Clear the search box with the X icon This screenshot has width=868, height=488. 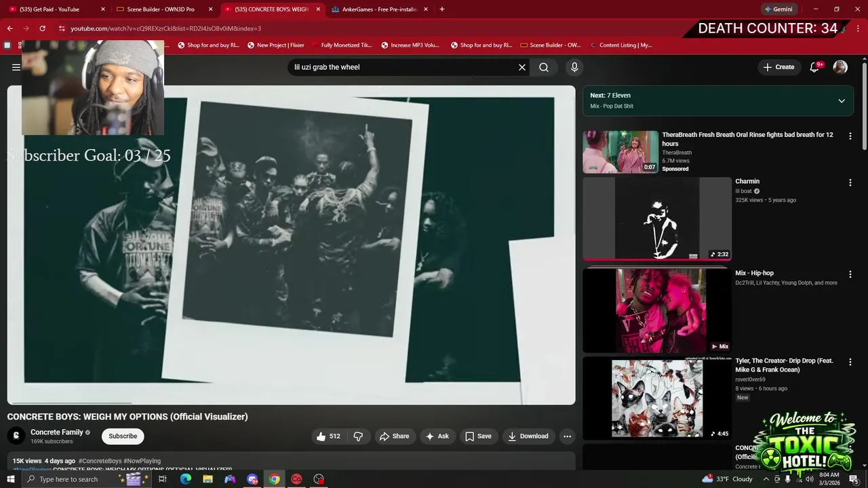point(522,67)
